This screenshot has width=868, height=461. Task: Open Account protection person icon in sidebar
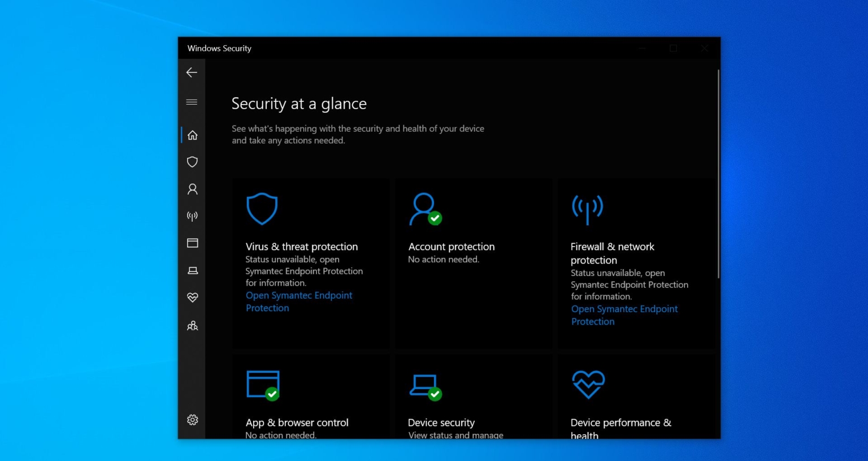tap(192, 189)
